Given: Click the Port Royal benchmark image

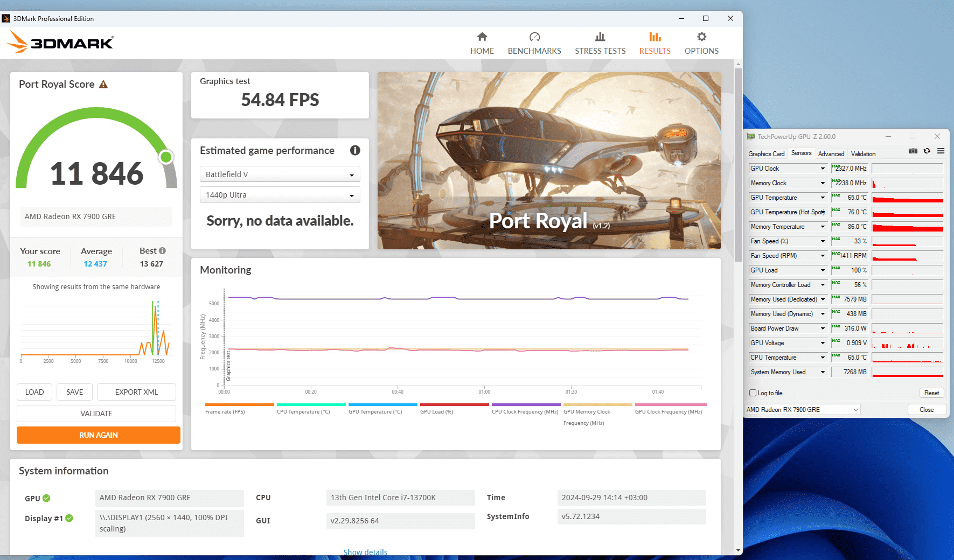Looking at the screenshot, I should (548, 160).
